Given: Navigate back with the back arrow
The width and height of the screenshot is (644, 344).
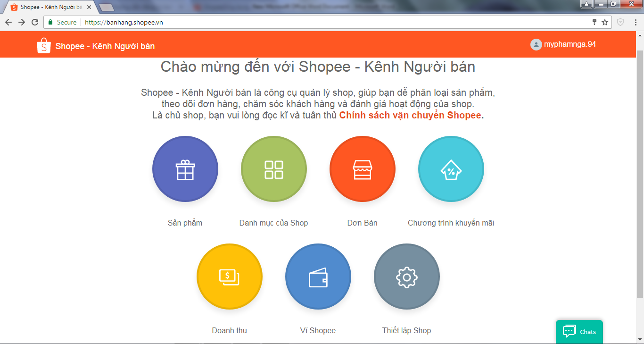Looking at the screenshot, I should [8, 22].
